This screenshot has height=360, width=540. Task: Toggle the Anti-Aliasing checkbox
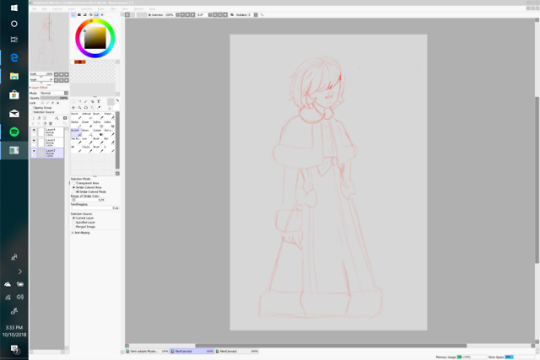[73, 233]
